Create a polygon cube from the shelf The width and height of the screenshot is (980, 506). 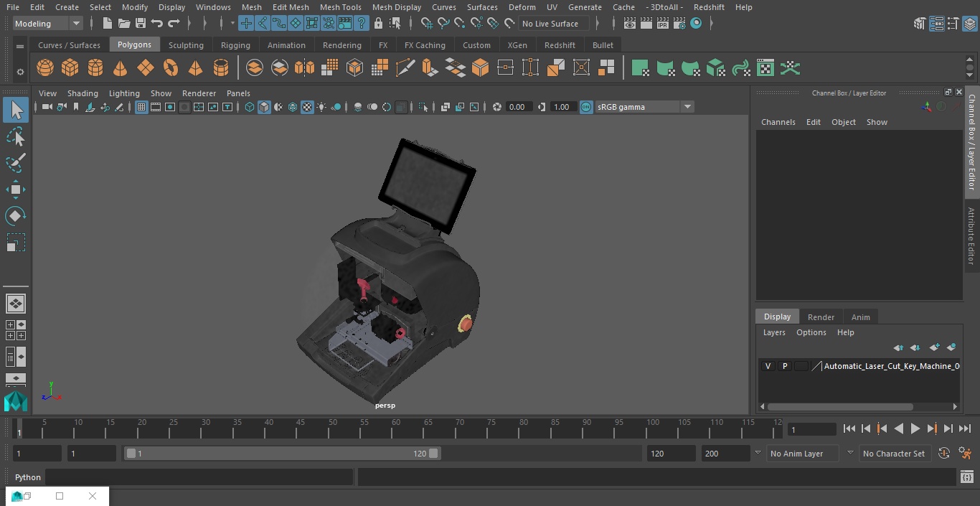click(70, 68)
